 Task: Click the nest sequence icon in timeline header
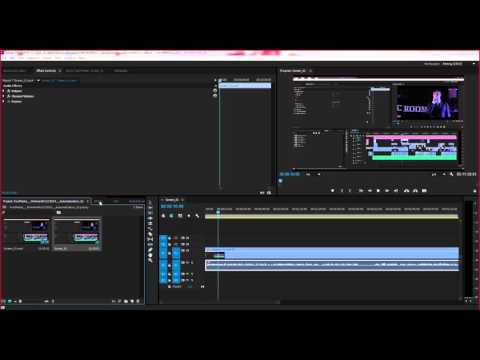(x=163, y=216)
